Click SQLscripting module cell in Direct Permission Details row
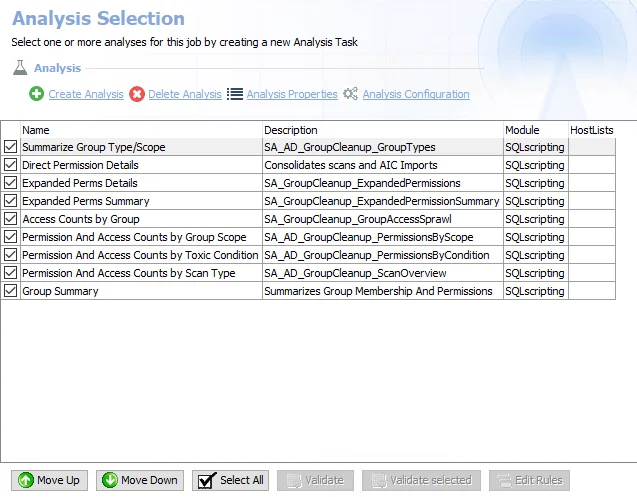The width and height of the screenshot is (637, 497). (x=535, y=165)
